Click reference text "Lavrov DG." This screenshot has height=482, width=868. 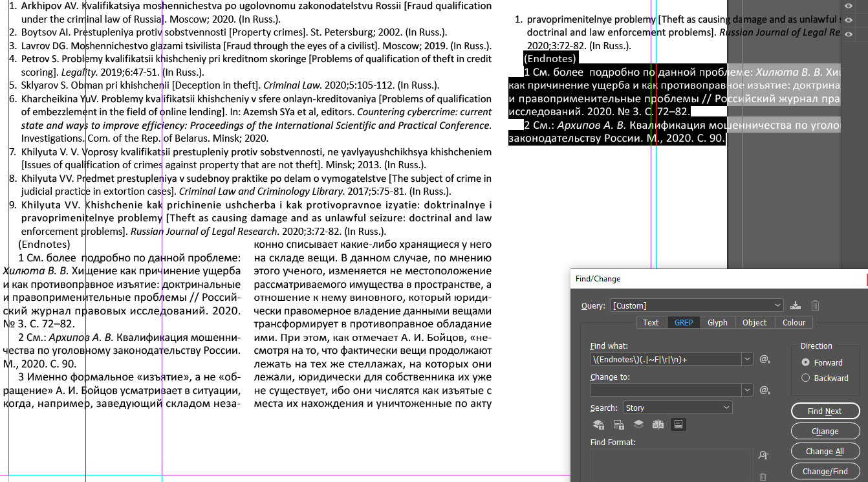[45, 45]
